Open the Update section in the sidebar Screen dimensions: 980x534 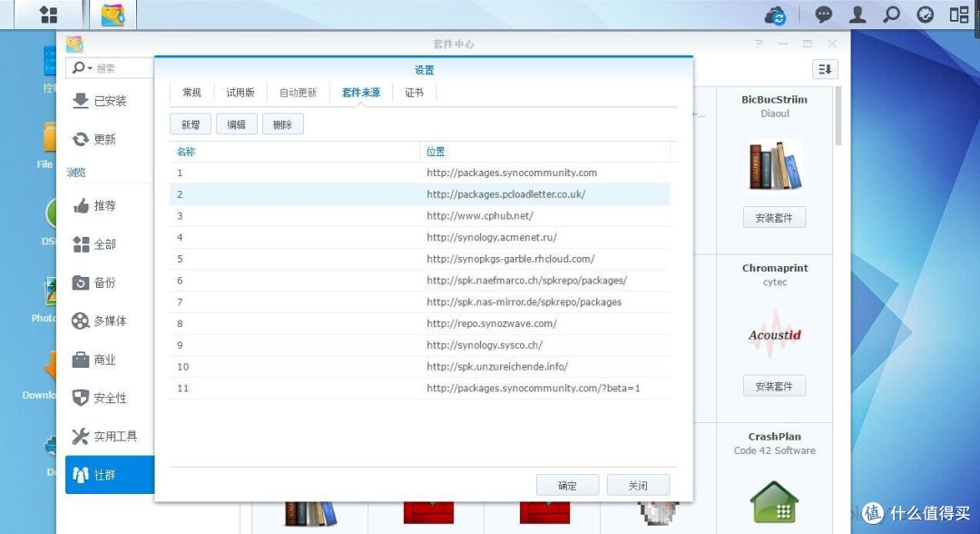[x=110, y=139]
